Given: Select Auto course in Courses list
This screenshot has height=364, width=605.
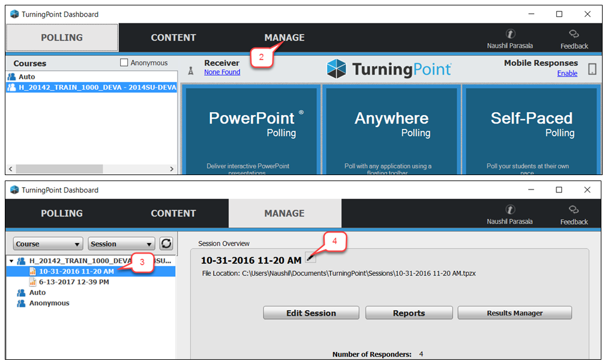Looking at the screenshot, I should (92, 77).
